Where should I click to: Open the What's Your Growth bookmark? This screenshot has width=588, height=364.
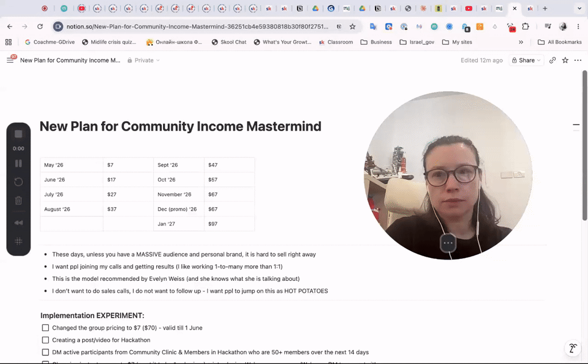click(x=283, y=42)
